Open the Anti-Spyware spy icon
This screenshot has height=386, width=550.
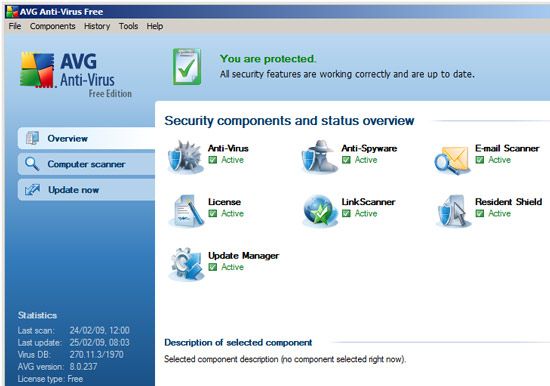(319, 157)
